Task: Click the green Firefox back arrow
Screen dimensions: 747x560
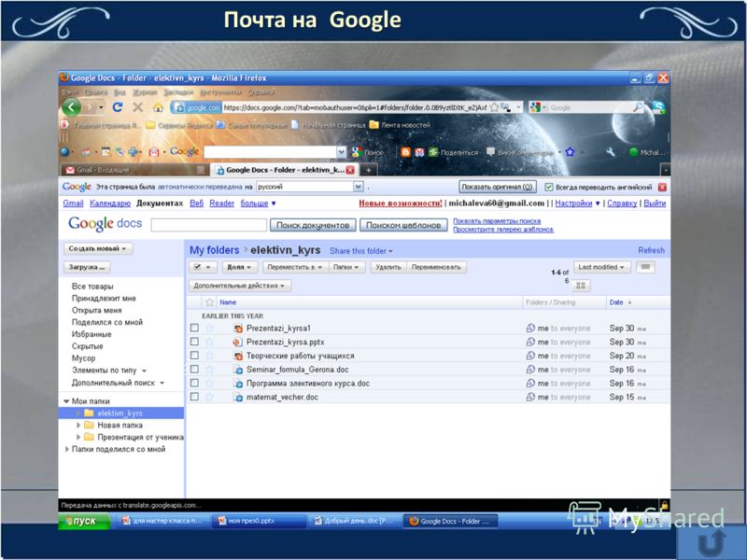Action: click(x=72, y=107)
